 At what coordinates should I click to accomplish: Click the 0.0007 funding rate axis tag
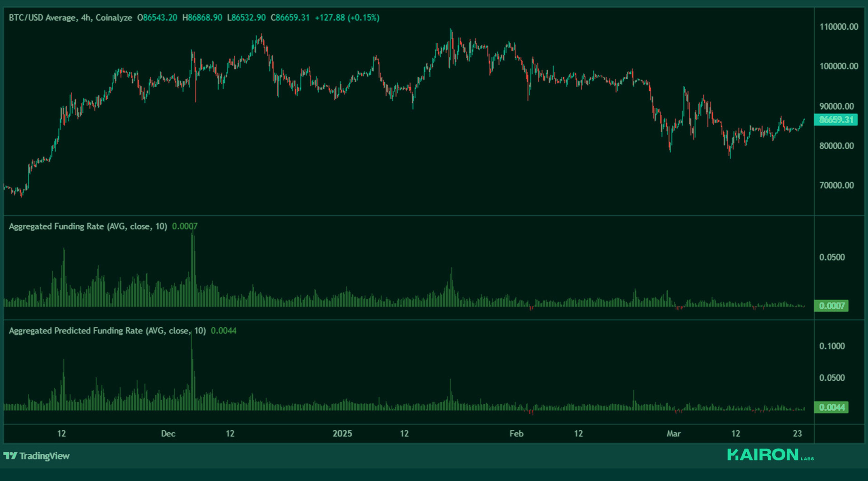[x=831, y=306]
